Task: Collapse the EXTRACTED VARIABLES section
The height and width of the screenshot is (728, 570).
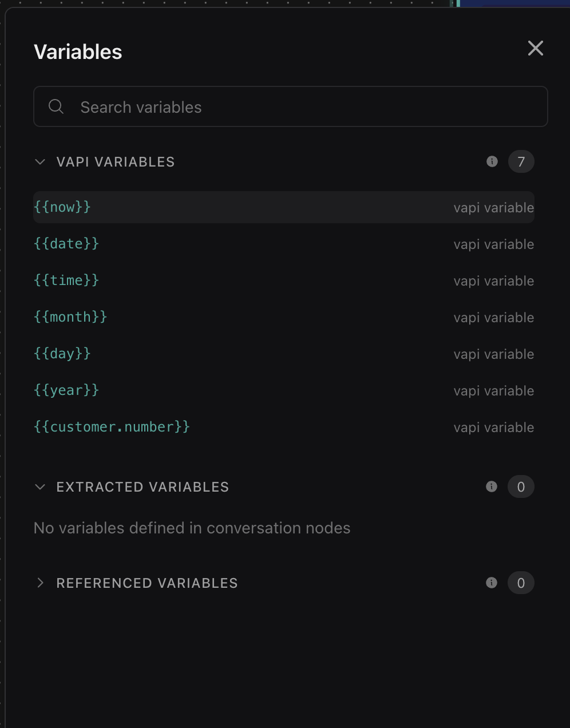Action: [40, 487]
